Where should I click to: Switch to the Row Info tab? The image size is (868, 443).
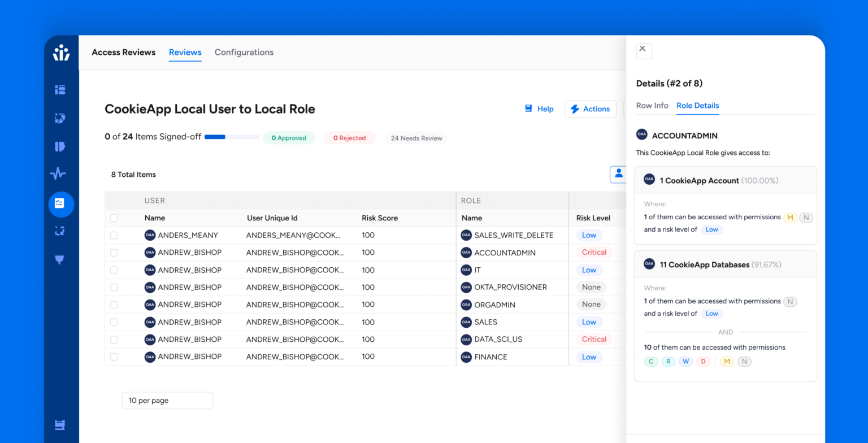(x=652, y=106)
